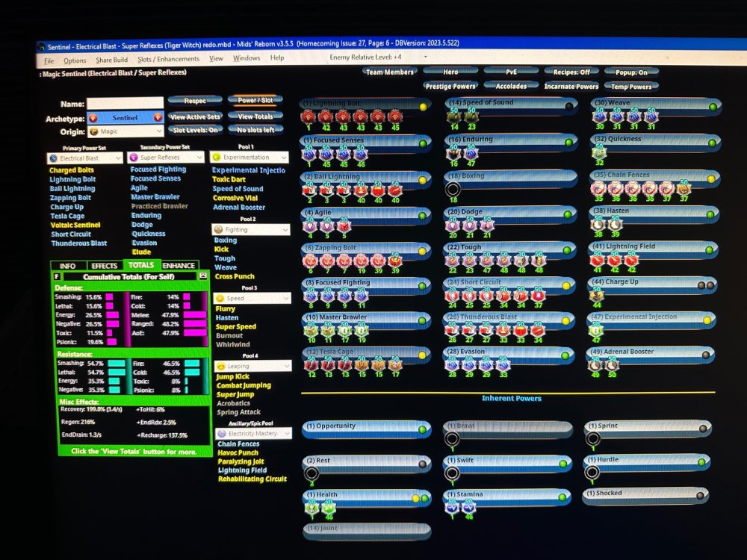747x560 pixels.
Task: Open the Pool 2 Fighting dropdown
Action: (x=250, y=230)
